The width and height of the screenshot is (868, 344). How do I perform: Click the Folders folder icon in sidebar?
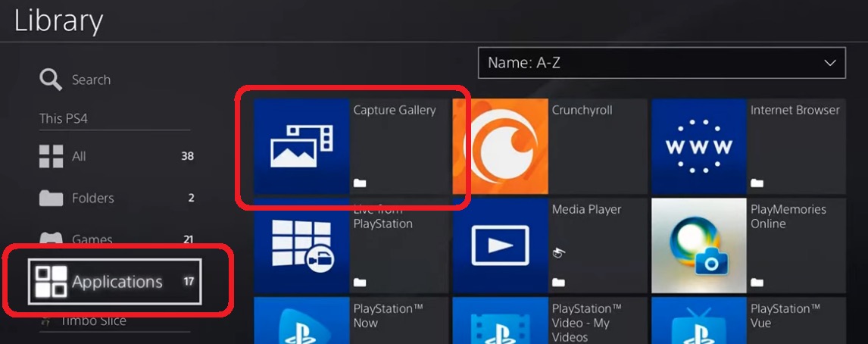click(x=51, y=198)
